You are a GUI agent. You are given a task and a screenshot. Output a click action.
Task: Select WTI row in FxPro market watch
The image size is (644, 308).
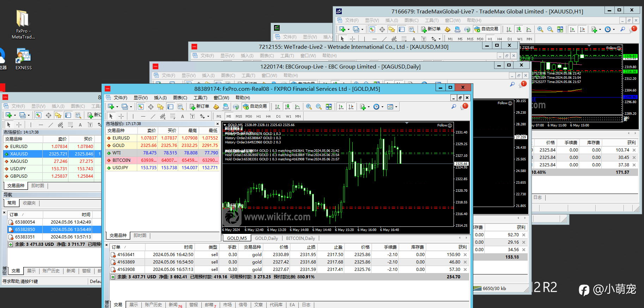pos(163,153)
